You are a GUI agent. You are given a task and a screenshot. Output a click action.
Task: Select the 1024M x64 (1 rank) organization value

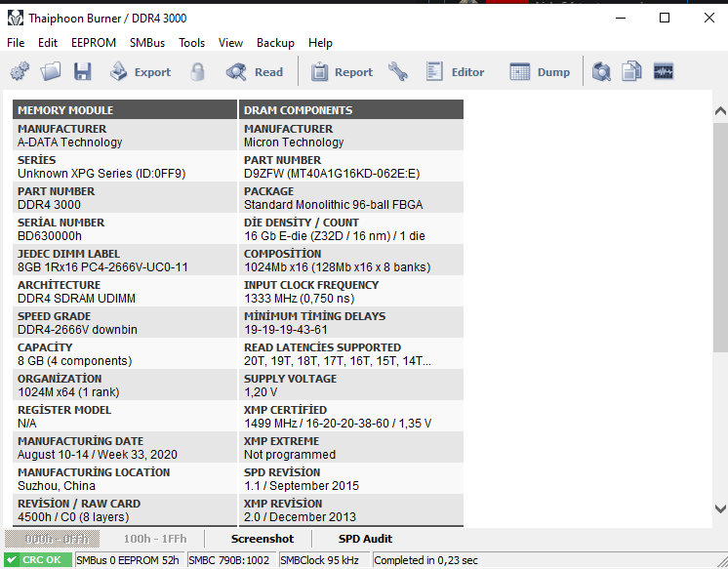tap(68, 392)
